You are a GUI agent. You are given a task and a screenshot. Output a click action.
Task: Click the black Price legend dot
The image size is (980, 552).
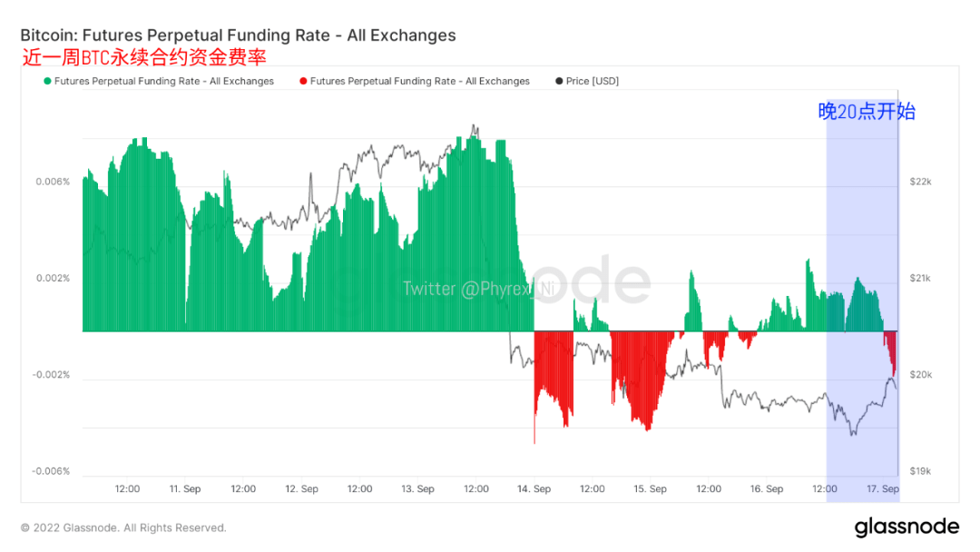point(559,82)
